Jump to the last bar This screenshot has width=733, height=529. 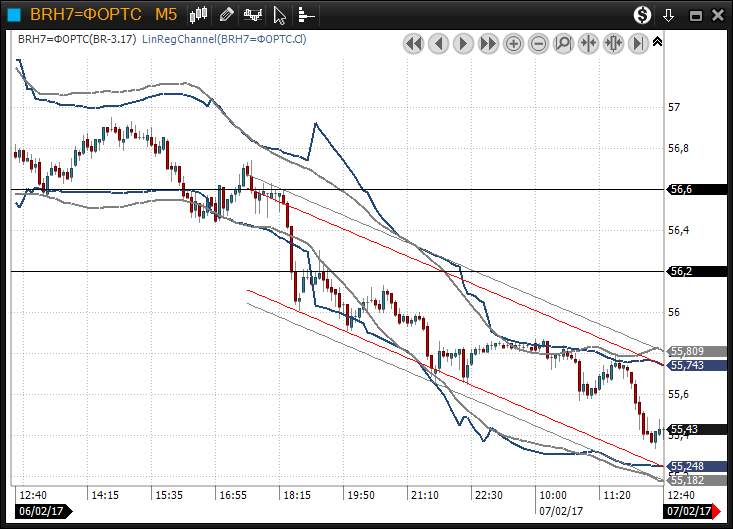tap(638, 43)
